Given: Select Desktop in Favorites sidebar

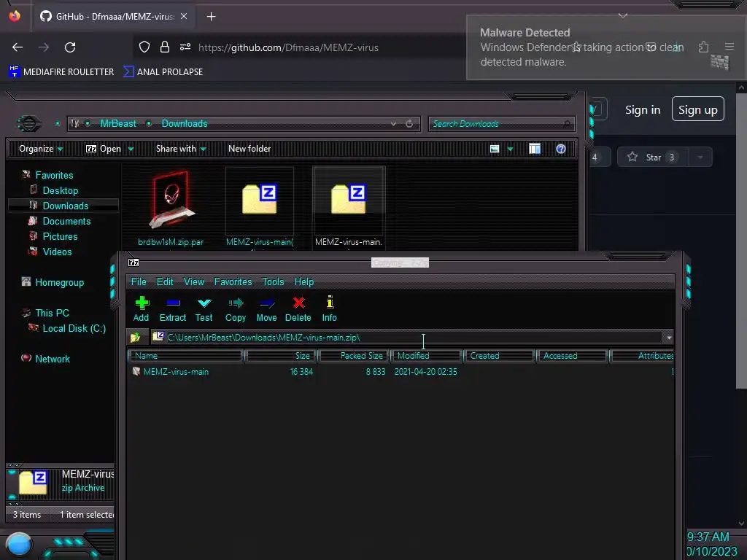Looking at the screenshot, I should (x=61, y=190).
